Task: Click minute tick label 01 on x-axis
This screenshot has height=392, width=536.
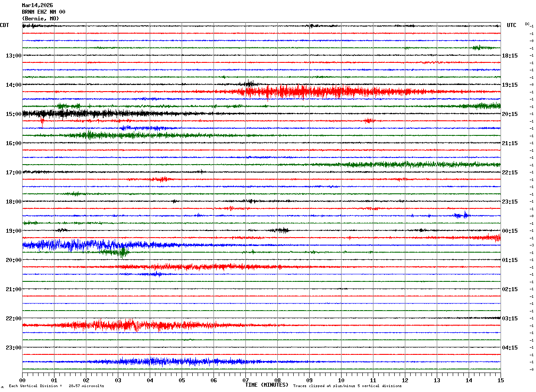Action: tap(54, 380)
